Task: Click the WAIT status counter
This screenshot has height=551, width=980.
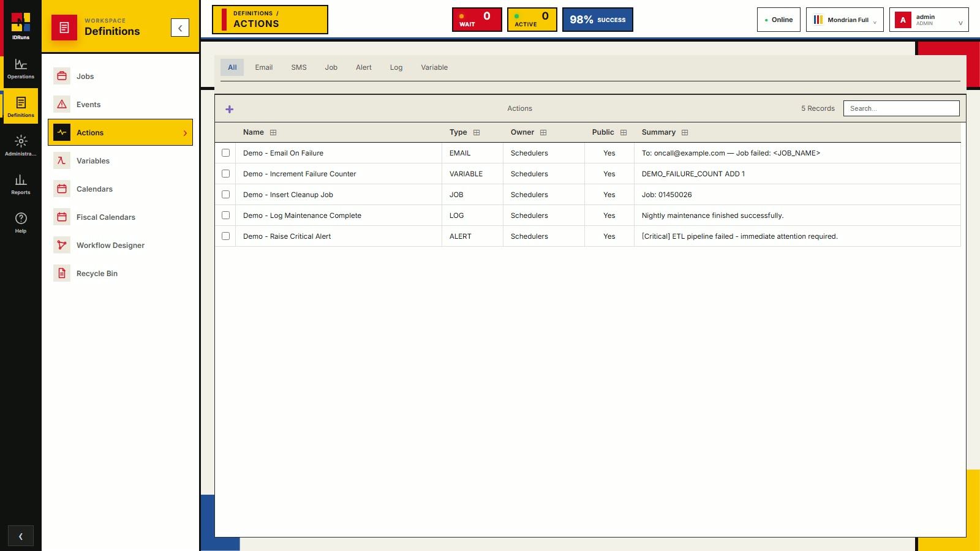Action: (x=477, y=20)
